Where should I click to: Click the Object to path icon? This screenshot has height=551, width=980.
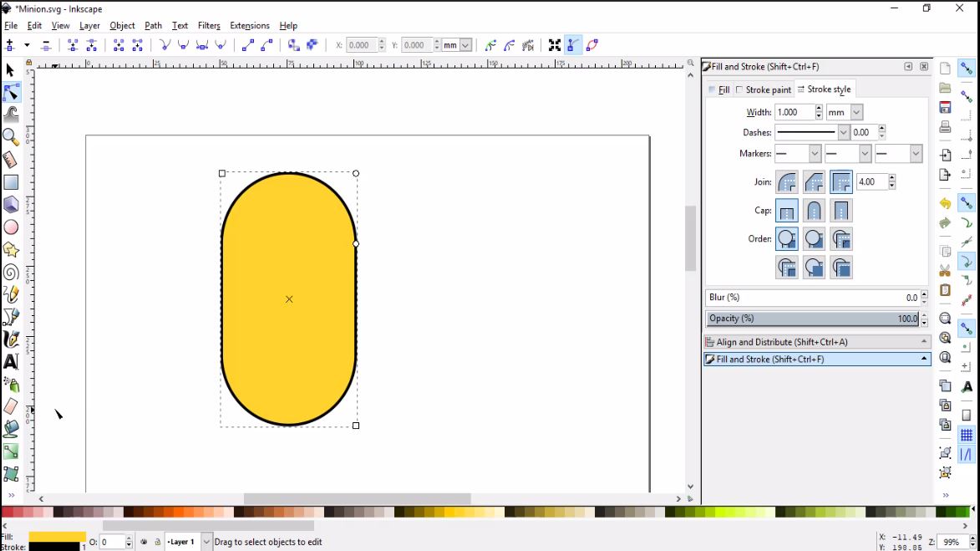click(x=293, y=45)
